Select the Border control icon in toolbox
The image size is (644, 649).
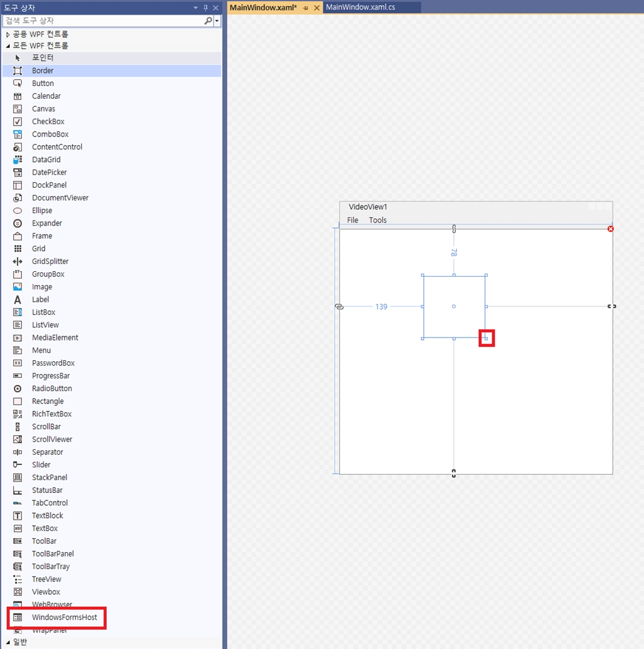coord(18,71)
